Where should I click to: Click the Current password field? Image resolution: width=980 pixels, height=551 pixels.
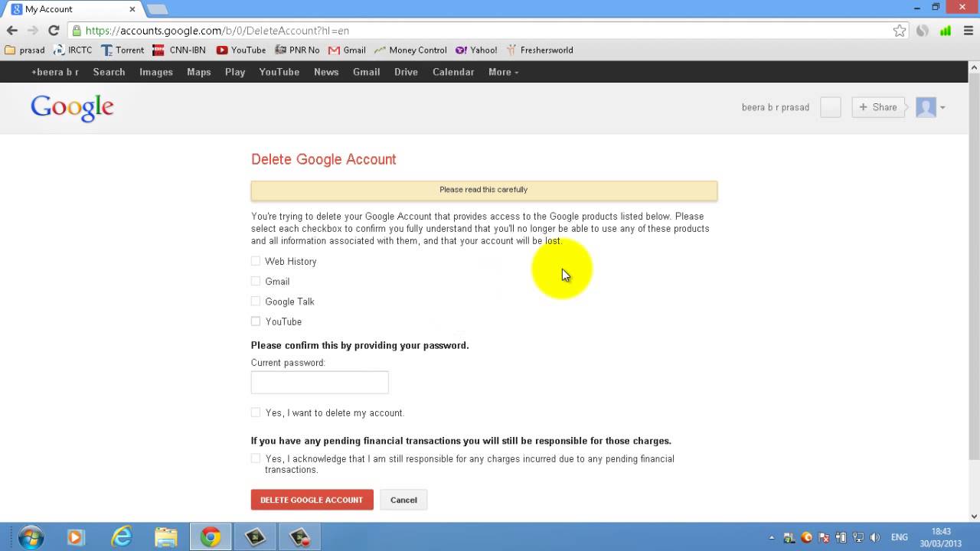[319, 382]
